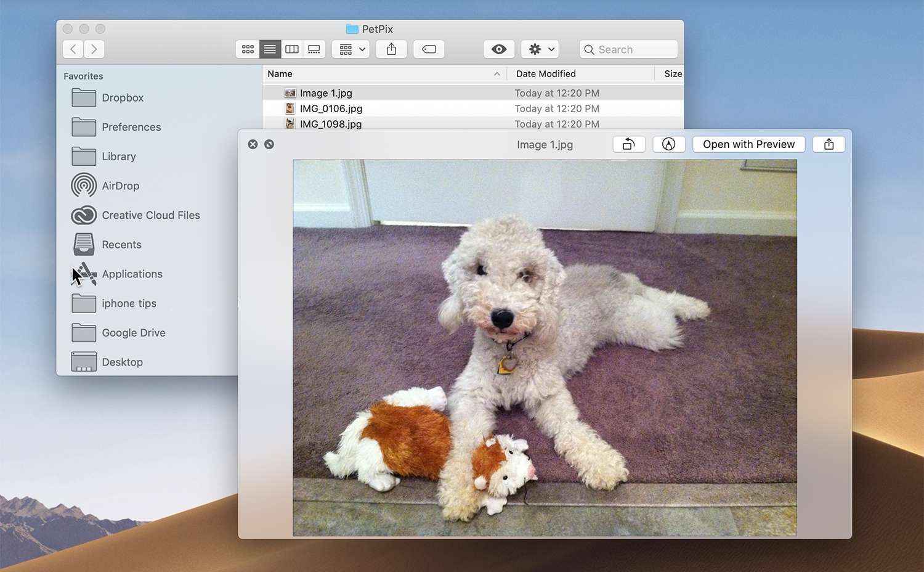Switch Finder to list view
The height and width of the screenshot is (572, 924).
270,49
